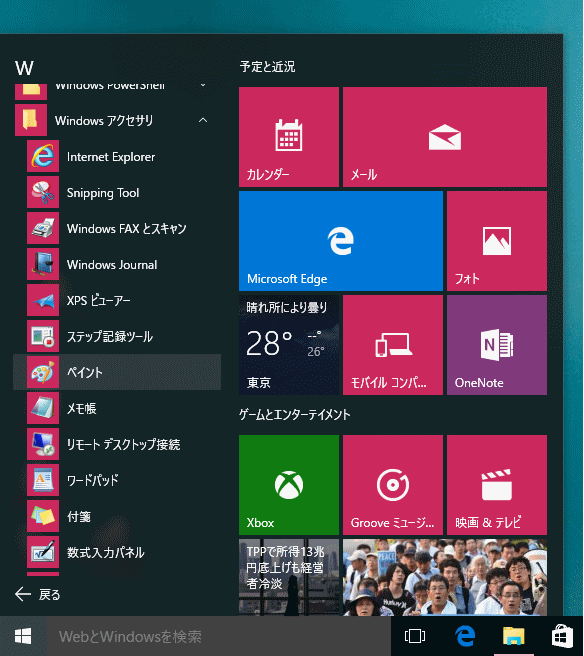Select the ワードパッド label text
584x656 pixels.
click(x=93, y=481)
